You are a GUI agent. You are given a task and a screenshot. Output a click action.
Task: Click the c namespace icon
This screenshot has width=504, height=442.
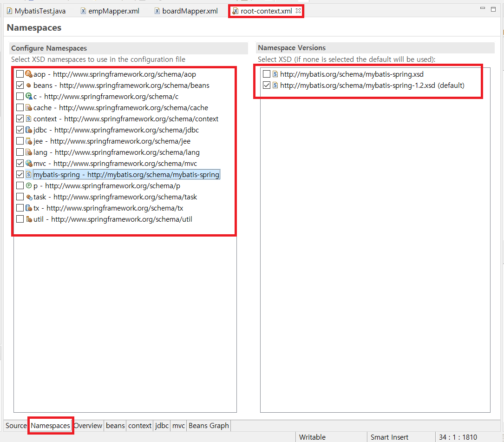pos(29,96)
